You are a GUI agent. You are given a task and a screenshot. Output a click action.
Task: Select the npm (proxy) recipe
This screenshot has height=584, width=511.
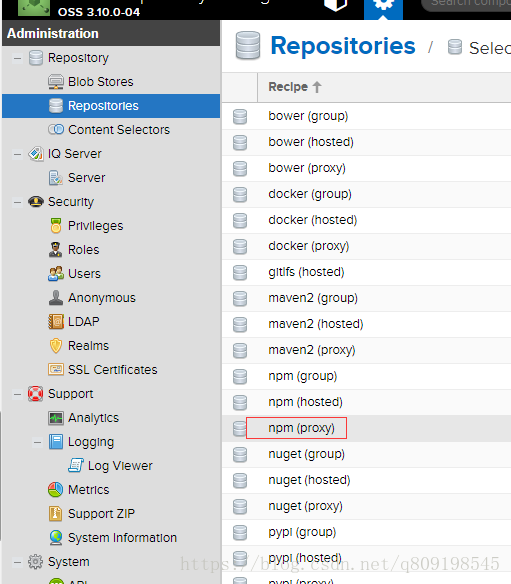pos(366,429)
